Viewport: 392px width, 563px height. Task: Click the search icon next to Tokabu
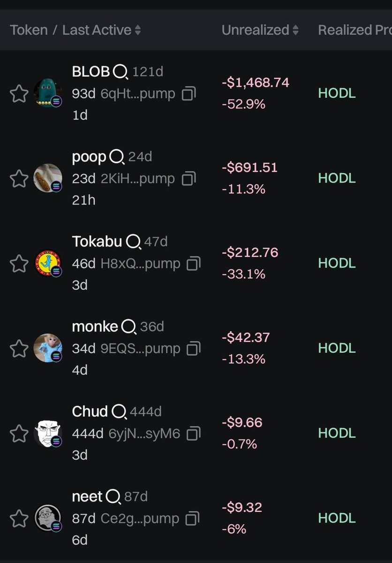[x=133, y=242]
